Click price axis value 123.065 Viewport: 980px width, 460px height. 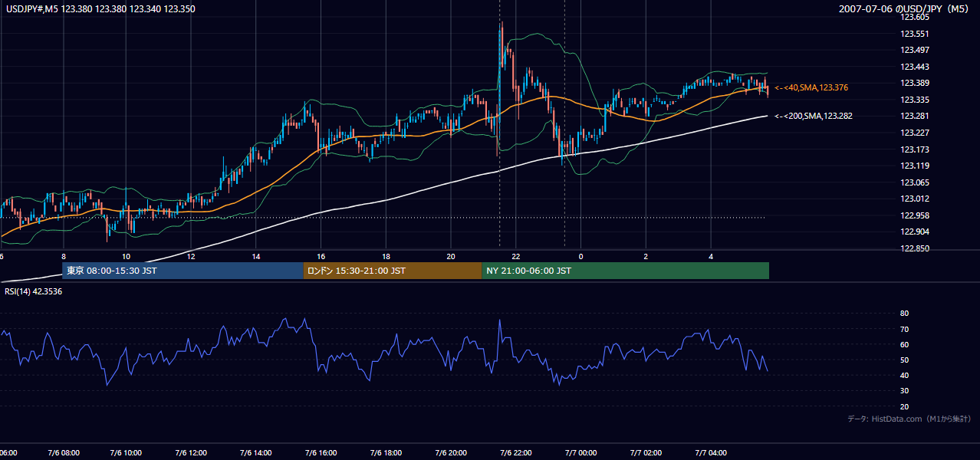pyautogui.click(x=915, y=182)
